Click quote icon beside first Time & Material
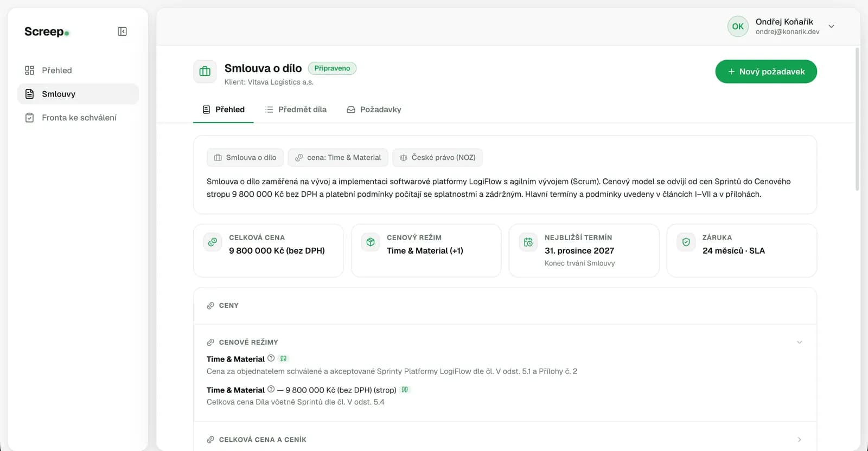This screenshot has height=451, width=868. pyautogui.click(x=283, y=358)
